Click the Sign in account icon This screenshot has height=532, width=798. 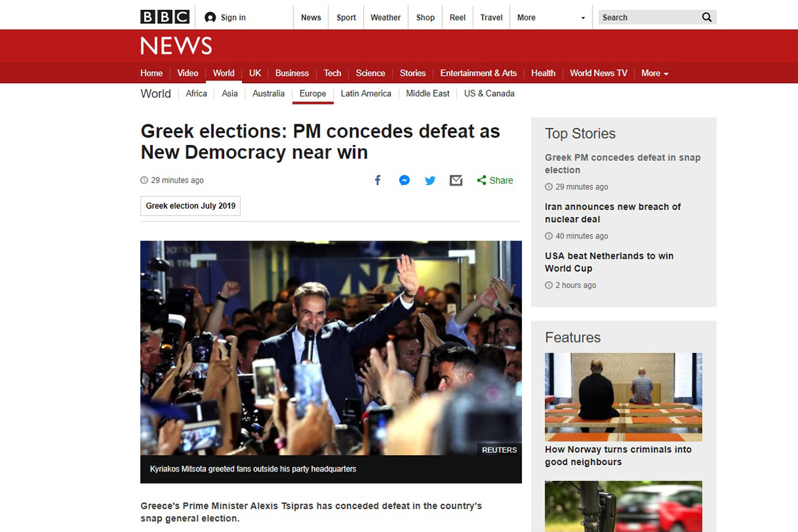point(210,17)
